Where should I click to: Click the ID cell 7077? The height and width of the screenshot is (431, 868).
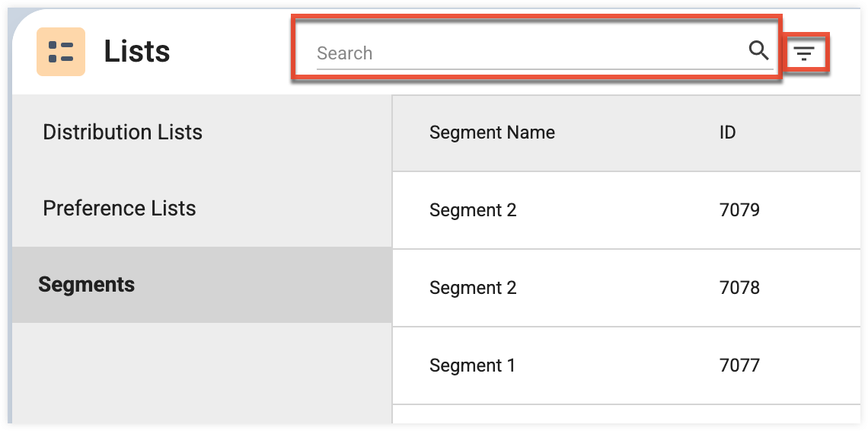click(739, 366)
